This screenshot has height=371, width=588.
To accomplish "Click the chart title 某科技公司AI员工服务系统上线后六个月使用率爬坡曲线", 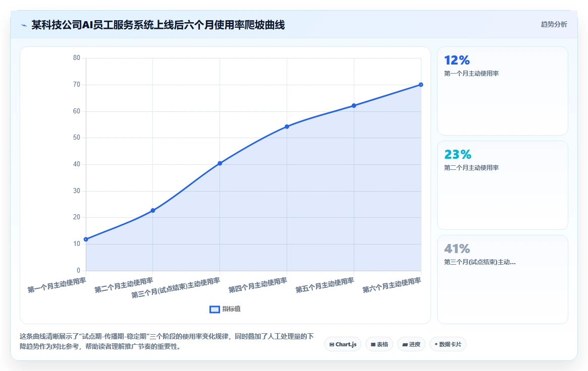I will [x=158, y=25].
